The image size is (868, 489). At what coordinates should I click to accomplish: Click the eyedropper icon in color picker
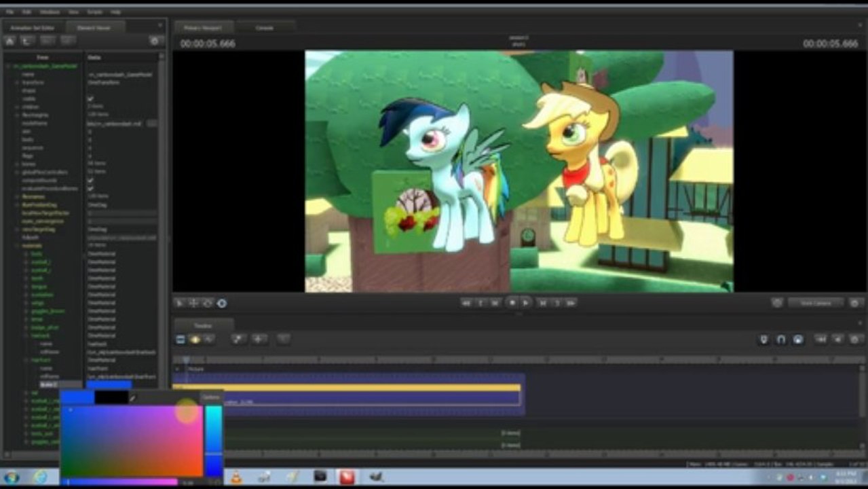coord(133,399)
